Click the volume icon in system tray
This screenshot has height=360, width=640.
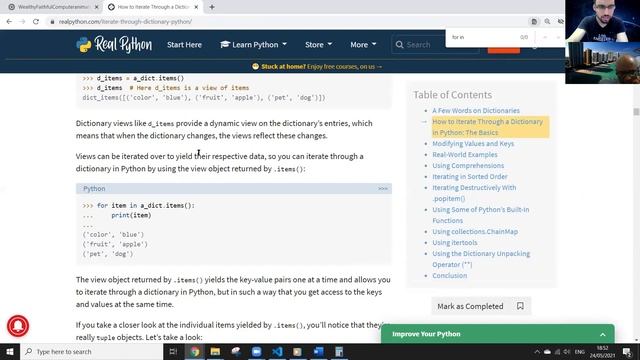click(x=567, y=351)
